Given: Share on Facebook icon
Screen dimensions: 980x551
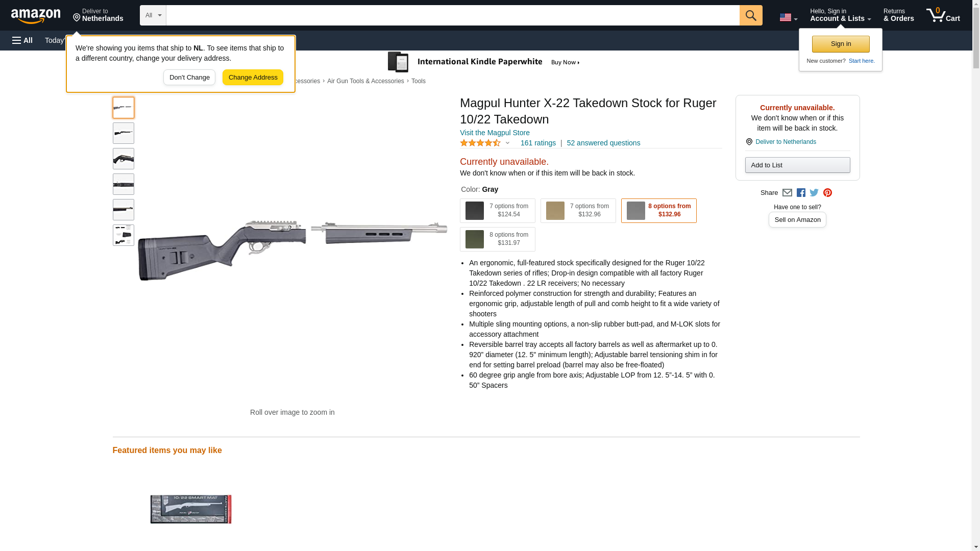Looking at the screenshot, I should (801, 193).
